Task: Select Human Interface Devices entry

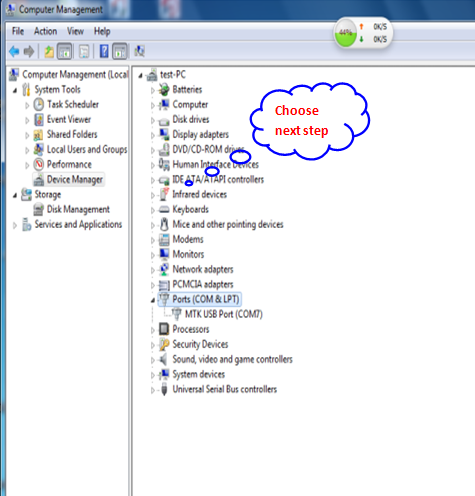Action: pos(215,164)
